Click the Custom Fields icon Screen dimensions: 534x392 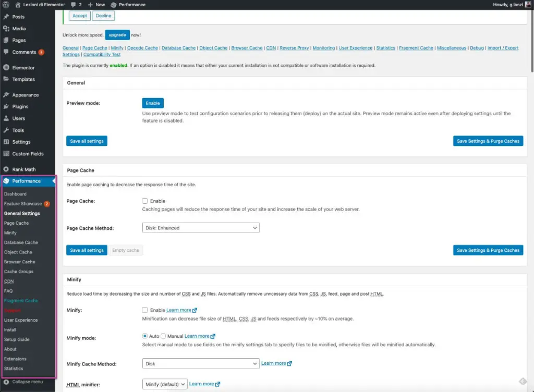click(6, 153)
